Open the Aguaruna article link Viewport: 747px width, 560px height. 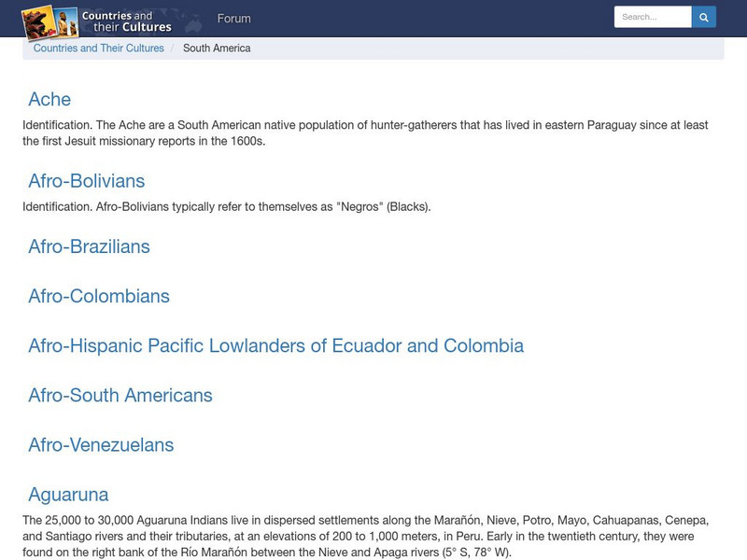point(68,495)
